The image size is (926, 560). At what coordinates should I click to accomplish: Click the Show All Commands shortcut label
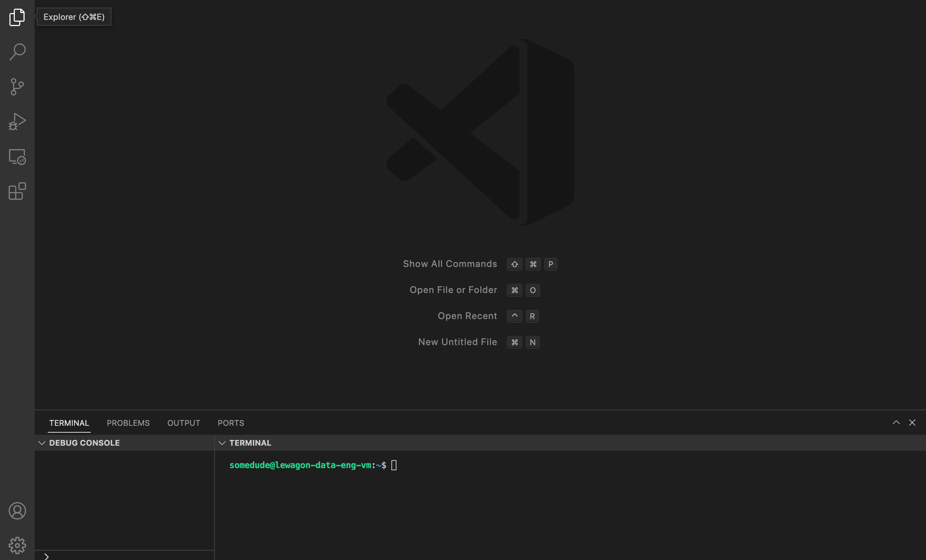450,264
